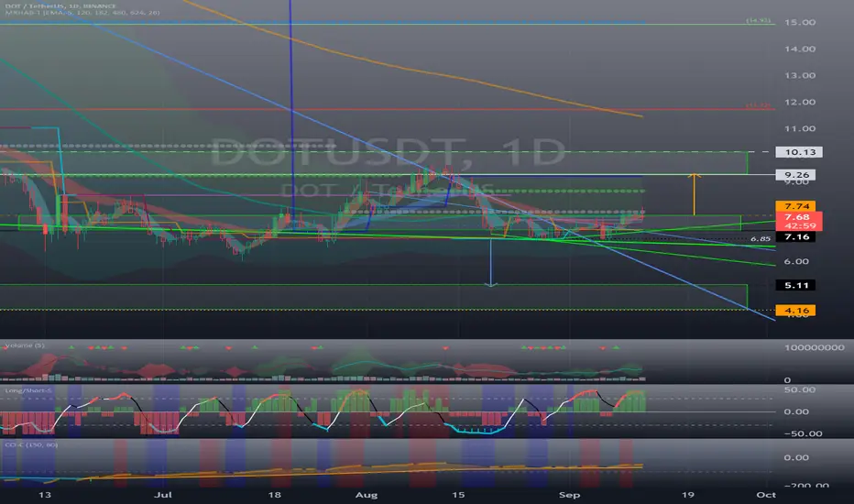Click the MRHAB-T EMA indicator legend
The height and width of the screenshot is (504, 854).
coord(82,13)
